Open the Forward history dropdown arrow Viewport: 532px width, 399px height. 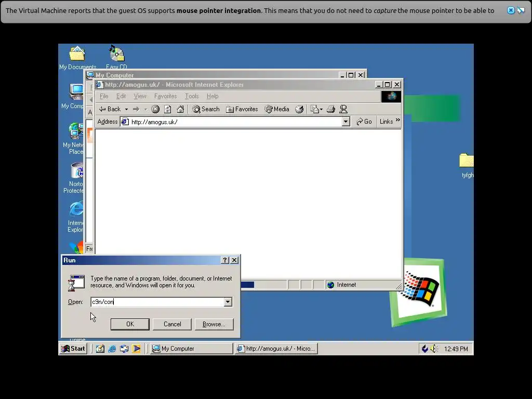(x=145, y=109)
